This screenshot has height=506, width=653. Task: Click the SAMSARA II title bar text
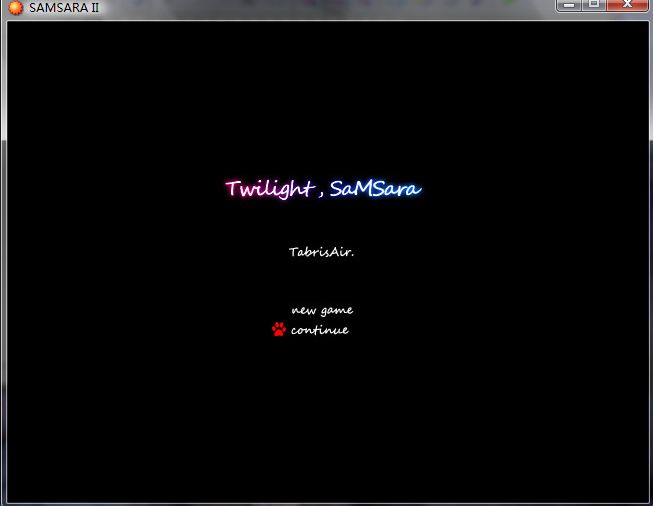click(64, 7)
